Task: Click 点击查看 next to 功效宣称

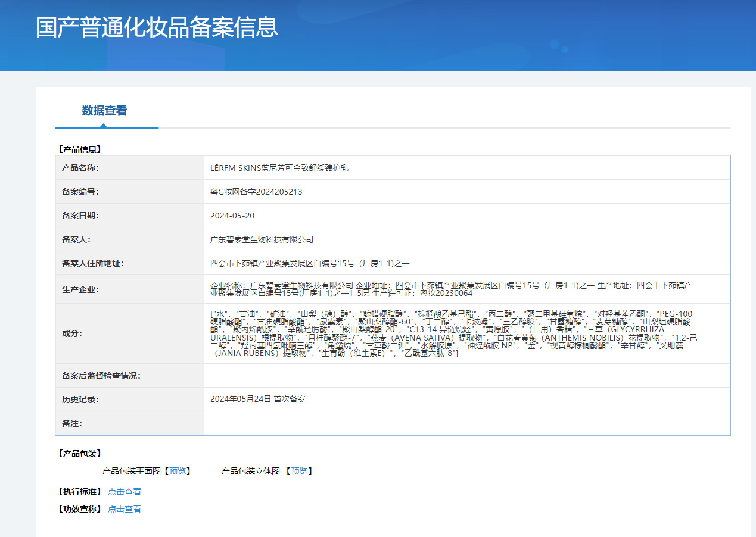Action: point(125,509)
